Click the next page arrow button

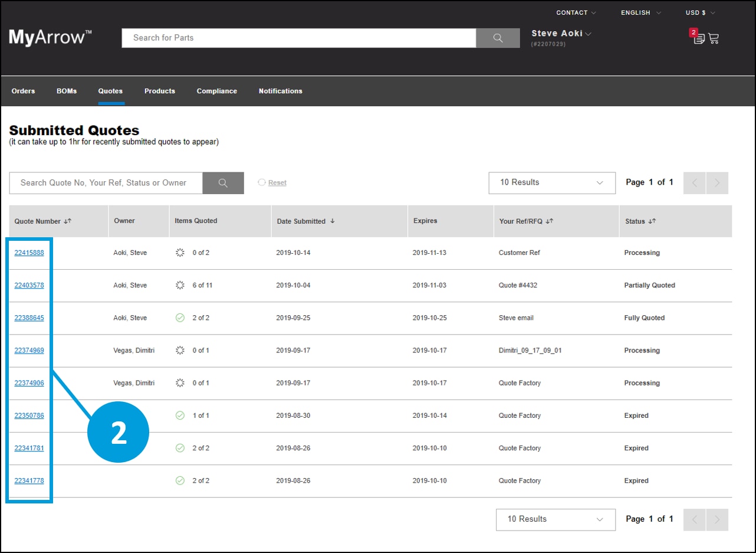(717, 183)
